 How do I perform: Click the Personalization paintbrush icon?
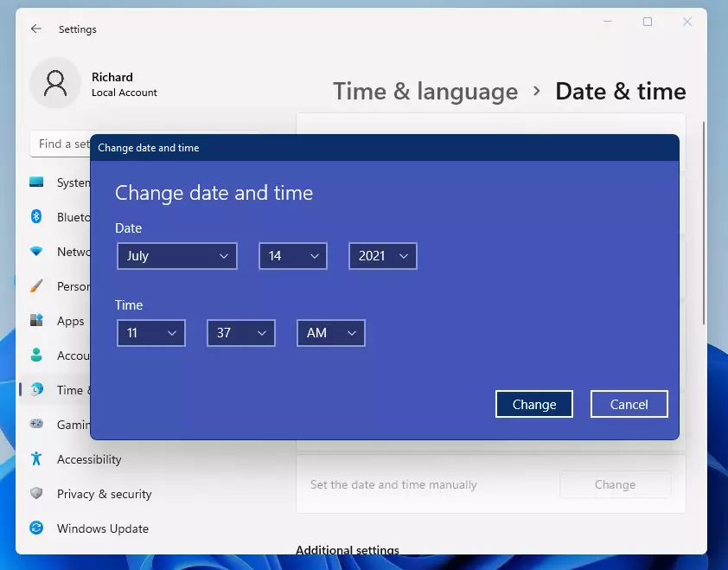(36, 285)
